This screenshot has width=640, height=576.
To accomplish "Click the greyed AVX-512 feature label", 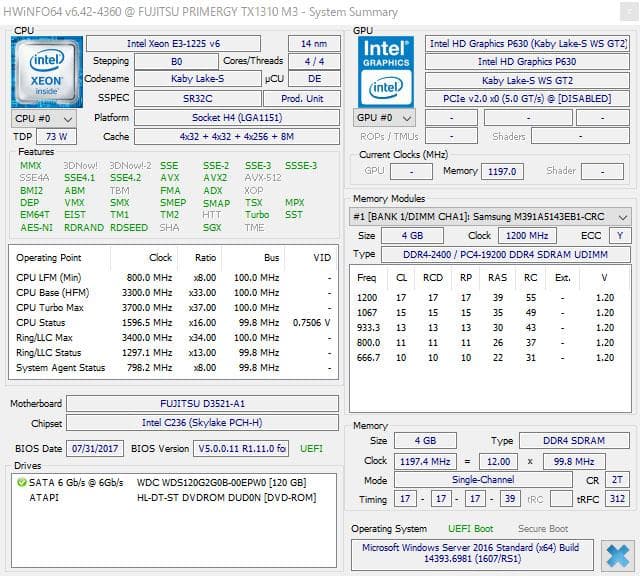I will click(x=263, y=178).
